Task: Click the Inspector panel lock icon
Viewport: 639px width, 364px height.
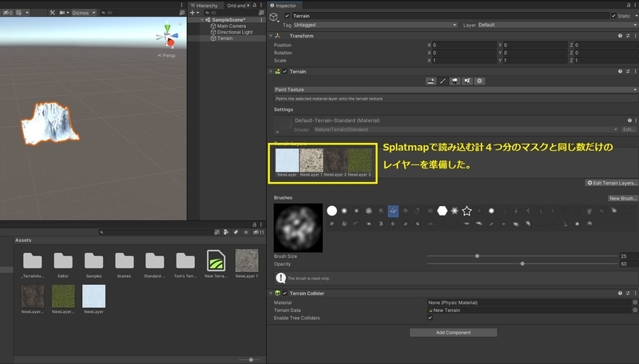Action: coord(629,6)
